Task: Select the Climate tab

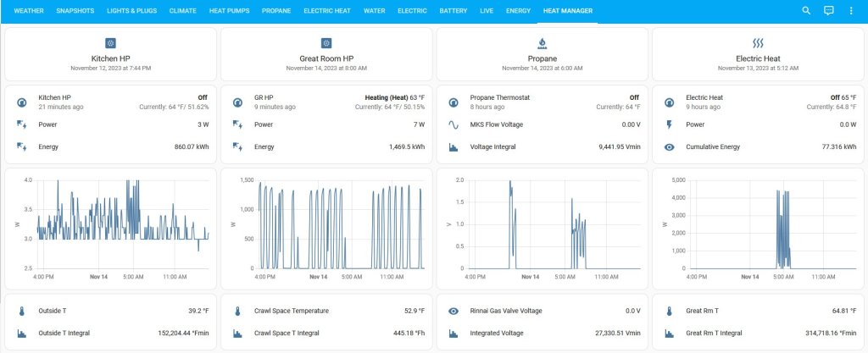Action: click(x=182, y=11)
